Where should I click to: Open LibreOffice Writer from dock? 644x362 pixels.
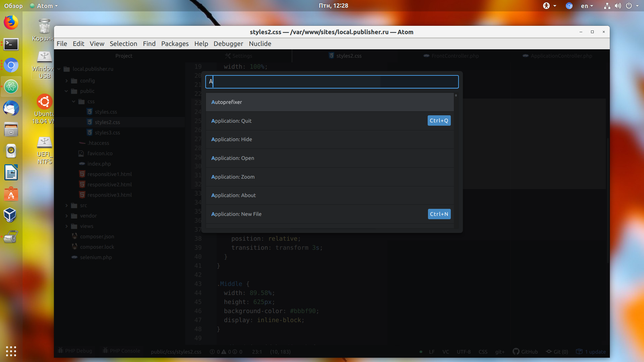coord(11,173)
